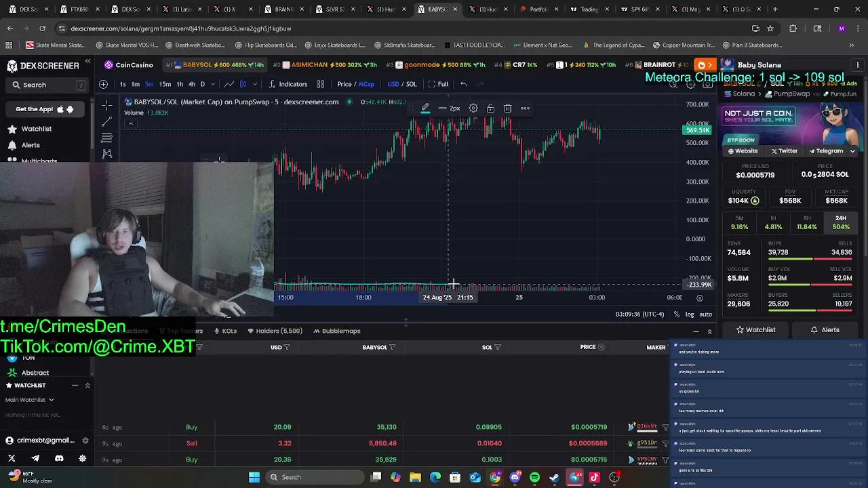Switch to the Bubblemaps tab
Viewport: 868px width, 488px height.
click(336, 331)
